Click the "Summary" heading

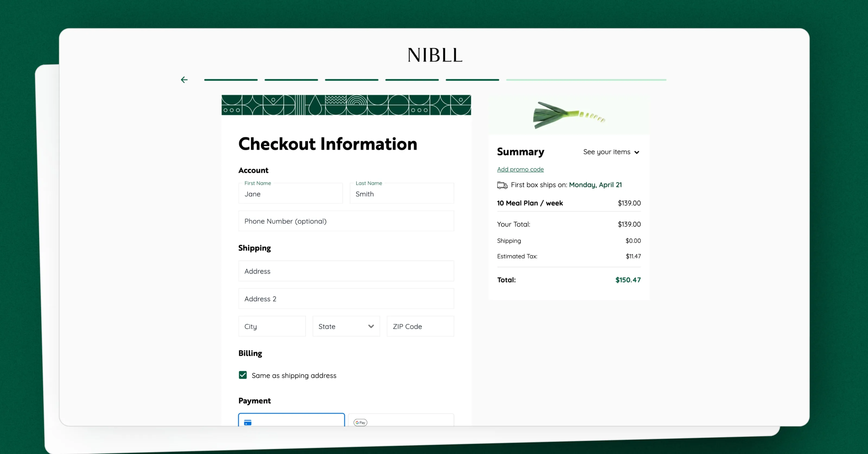point(521,152)
